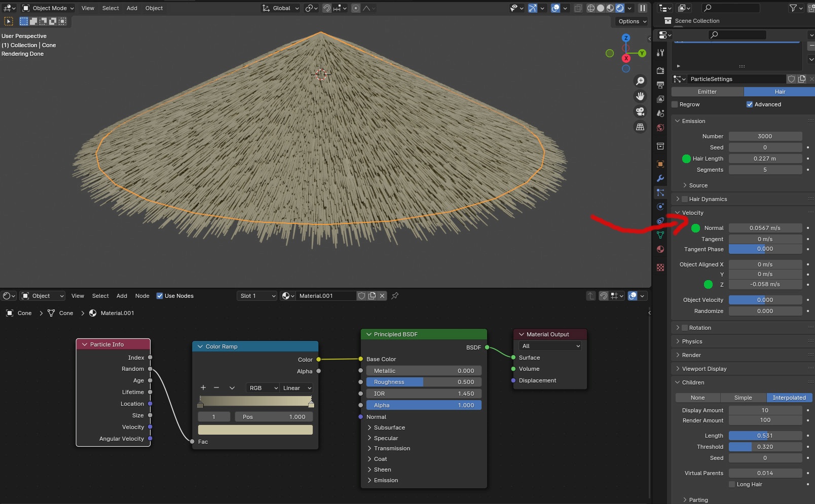Enable the Regrow checkbox
The image size is (815, 504).
click(x=675, y=104)
